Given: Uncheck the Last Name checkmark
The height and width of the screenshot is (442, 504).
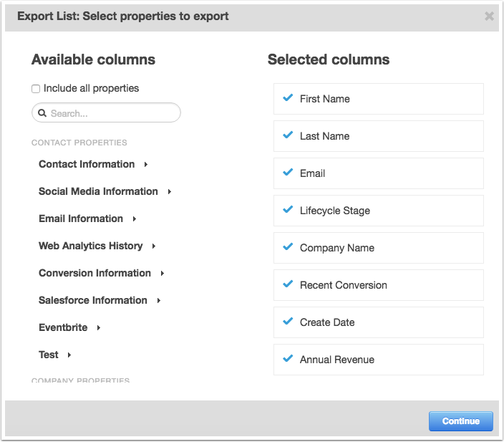Looking at the screenshot, I should [x=288, y=135].
